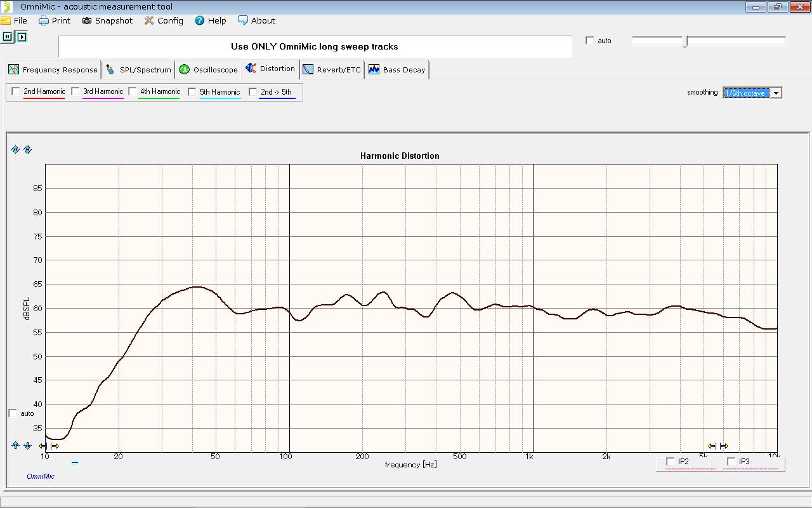Viewport: 812px width, 508px height.
Task: Enable the 5th Harmonic checkbox
Action: 192,92
